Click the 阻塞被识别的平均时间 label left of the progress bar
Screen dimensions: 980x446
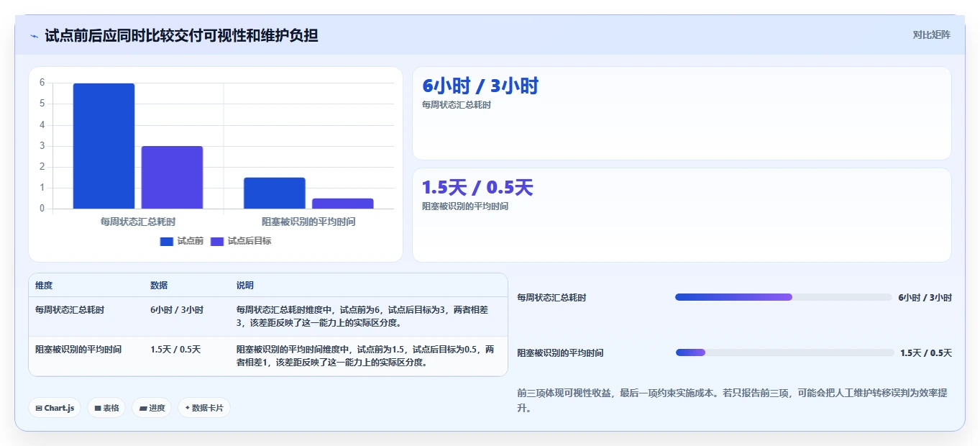pyautogui.click(x=561, y=353)
